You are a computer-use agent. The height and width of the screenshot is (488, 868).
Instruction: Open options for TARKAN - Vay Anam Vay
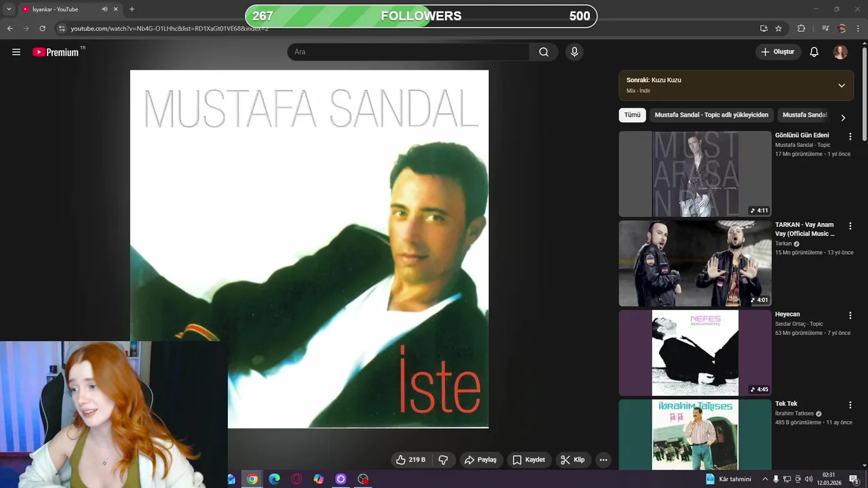[x=850, y=226]
